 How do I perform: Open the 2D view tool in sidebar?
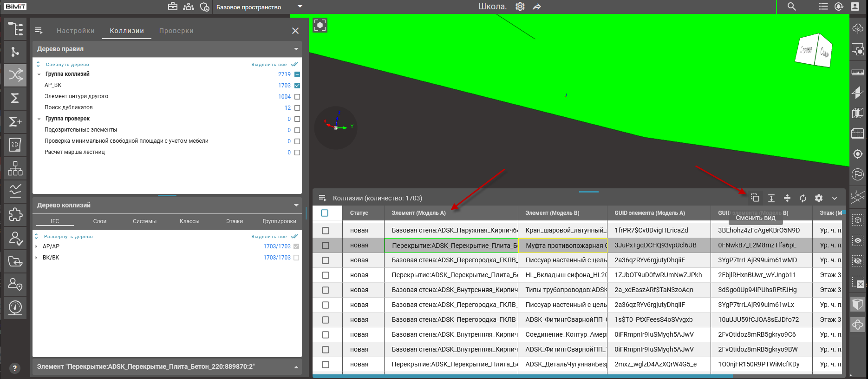(15, 145)
